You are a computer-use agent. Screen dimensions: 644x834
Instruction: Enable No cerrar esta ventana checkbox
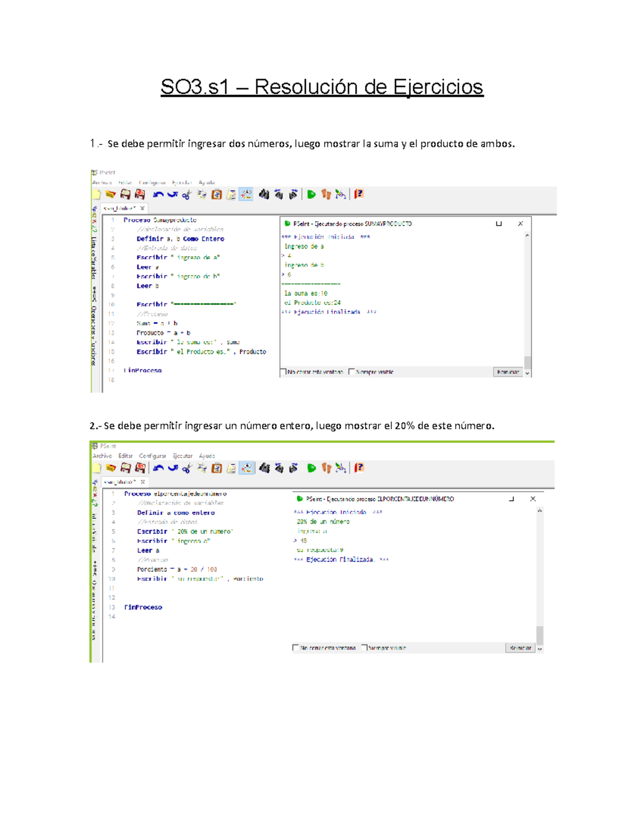click(283, 372)
